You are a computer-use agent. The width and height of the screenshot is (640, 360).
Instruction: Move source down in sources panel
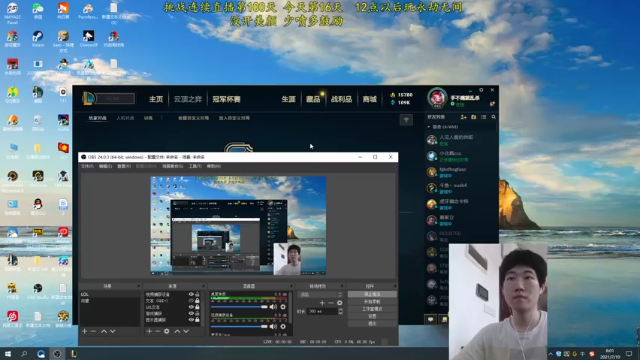186,331
